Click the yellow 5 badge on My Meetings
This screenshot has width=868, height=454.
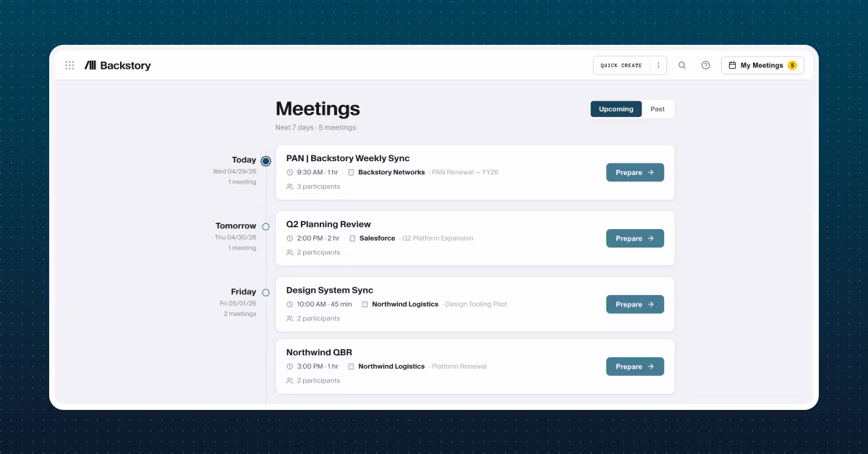pyautogui.click(x=792, y=65)
